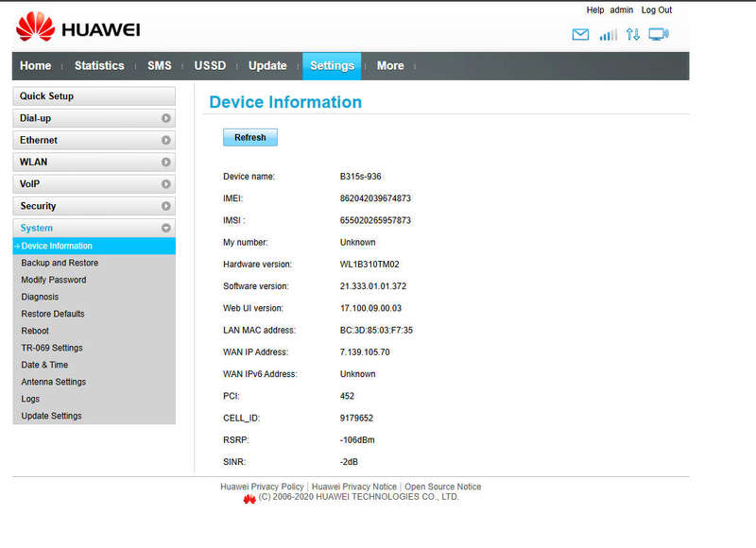
Task: Click hardware version WL1B310TM02
Action: (x=369, y=265)
